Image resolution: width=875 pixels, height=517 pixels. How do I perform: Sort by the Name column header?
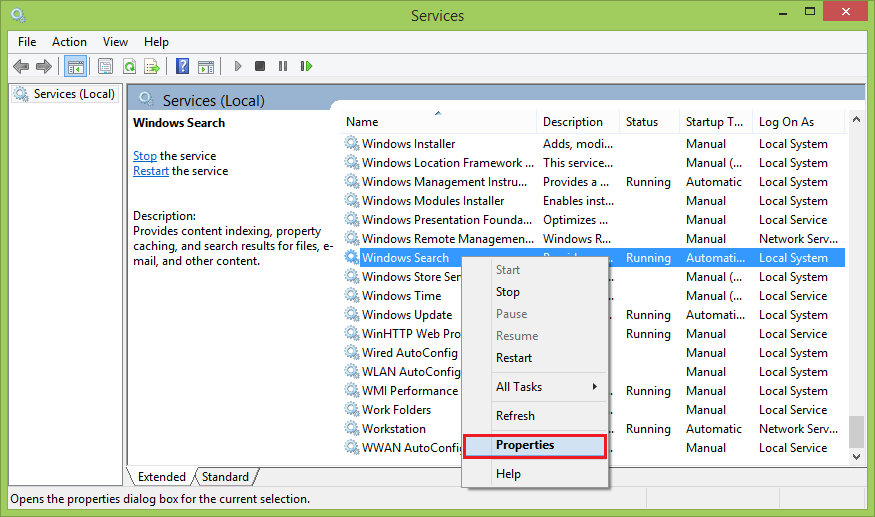coord(439,122)
